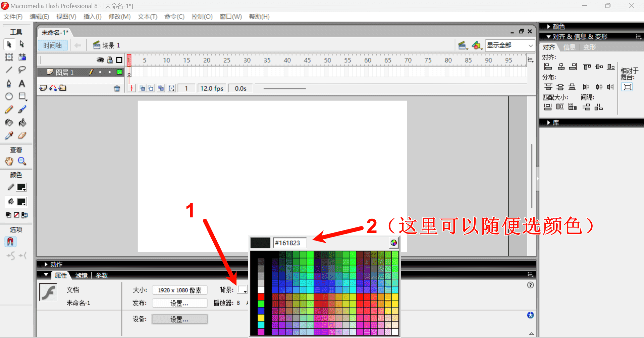Activate the Eraser tool
644x338 pixels.
[x=22, y=136]
